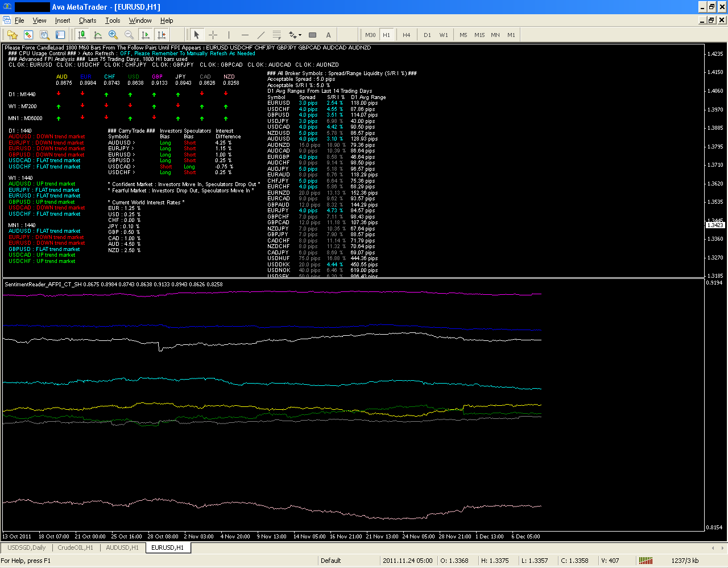Switch chart to M30 timeframe
The width and height of the screenshot is (728, 568).
pos(370,35)
